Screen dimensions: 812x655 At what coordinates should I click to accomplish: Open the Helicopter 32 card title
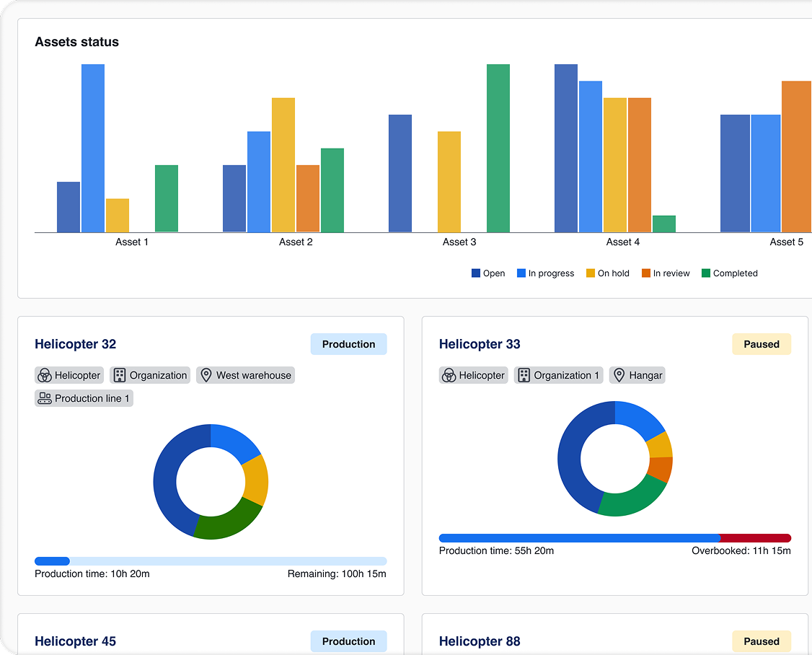[75, 344]
